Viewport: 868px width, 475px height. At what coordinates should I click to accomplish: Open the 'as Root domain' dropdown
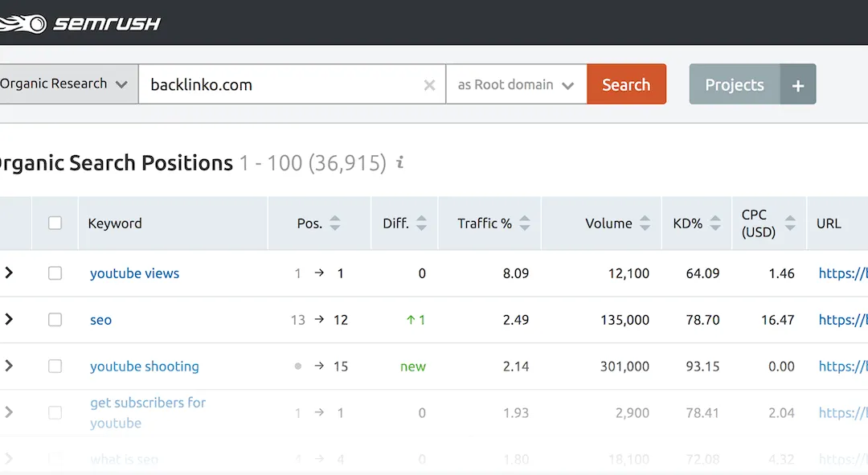point(515,84)
